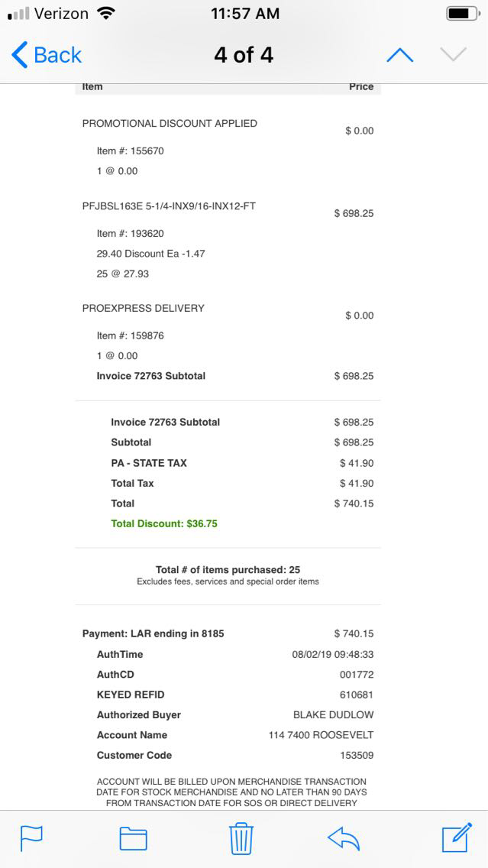Delete email with trash icon
488x868 pixels.
click(x=241, y=838)
